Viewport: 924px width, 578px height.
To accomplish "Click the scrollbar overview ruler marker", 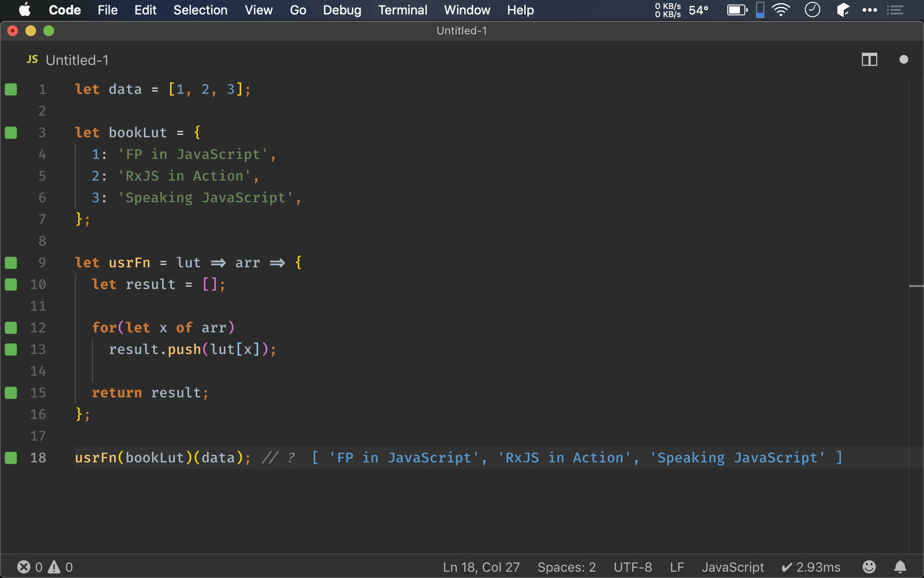I will click(916, 286).
